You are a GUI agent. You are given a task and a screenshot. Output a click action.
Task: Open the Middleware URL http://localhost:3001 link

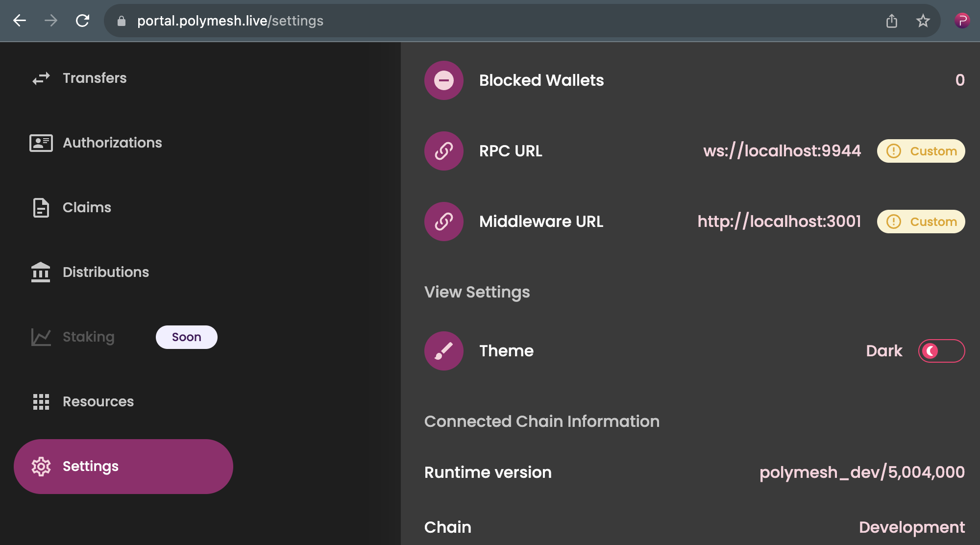tap(779, 221)
